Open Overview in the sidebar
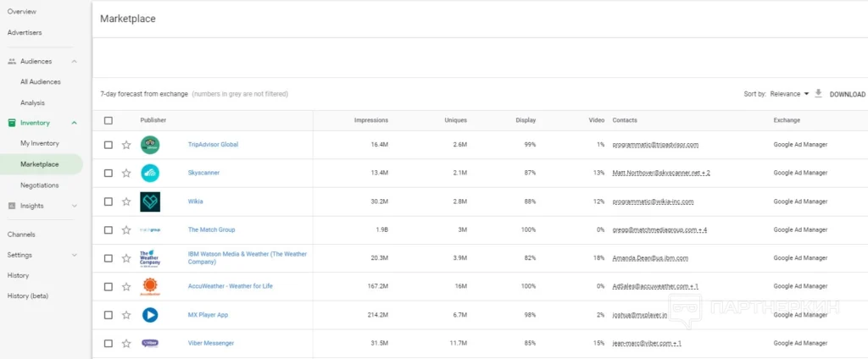 point(21,12)
